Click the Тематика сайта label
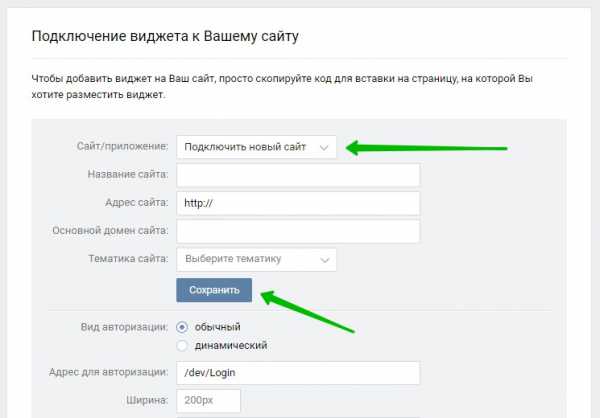Image resolution: width=600 pixels, height=418 pixels. (128, 259)
